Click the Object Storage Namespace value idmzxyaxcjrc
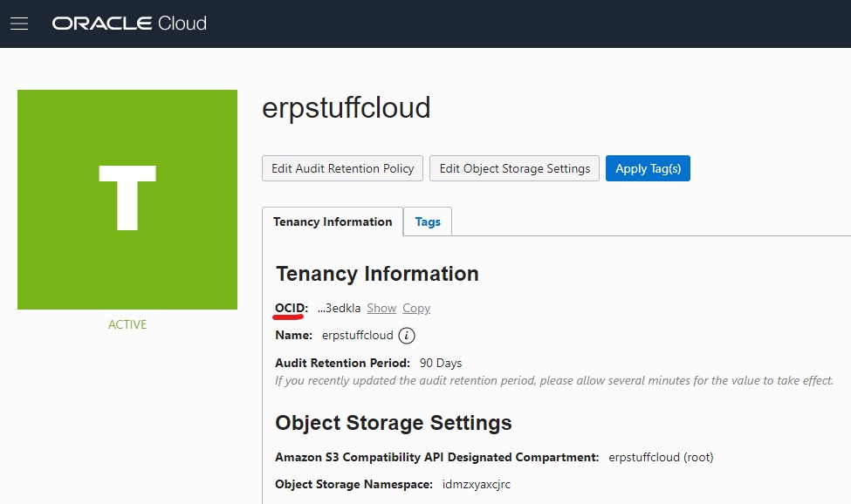 (477, 484)
